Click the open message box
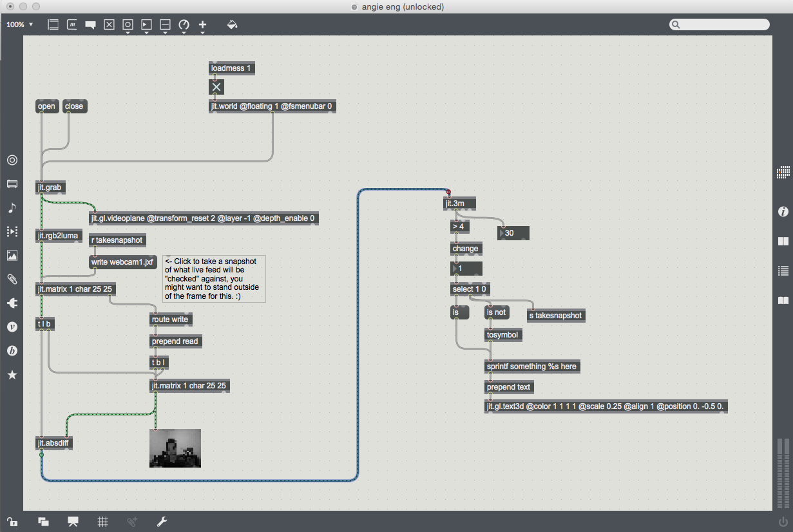793x532 pixels. point(46,106)
